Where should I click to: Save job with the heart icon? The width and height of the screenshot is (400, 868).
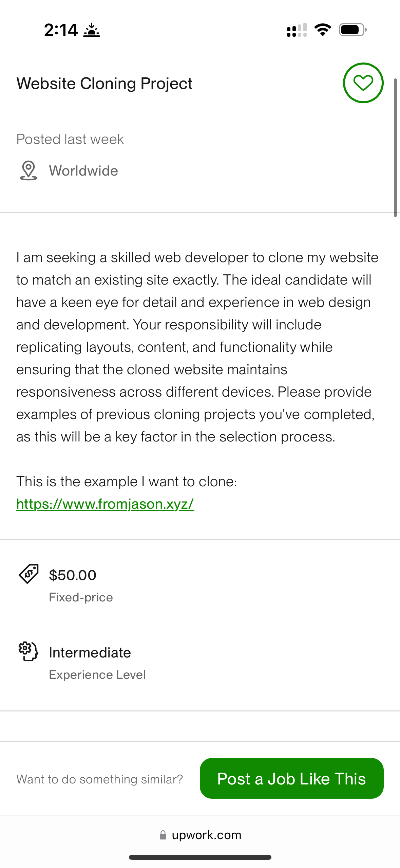[x=363, y=83]
